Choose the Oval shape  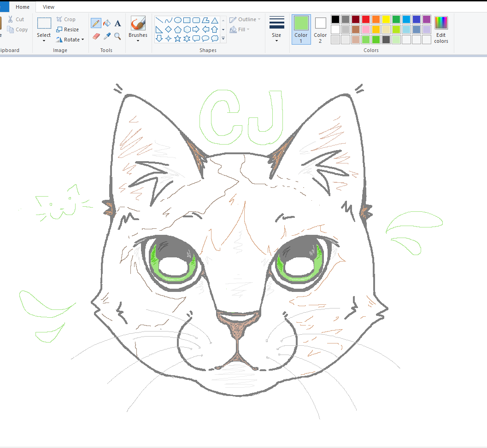point(178,20)
